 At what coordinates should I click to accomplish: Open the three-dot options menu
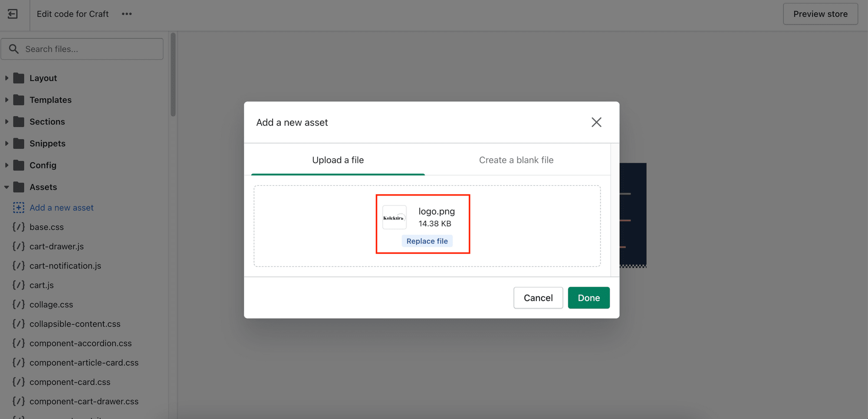click(126, 14)
